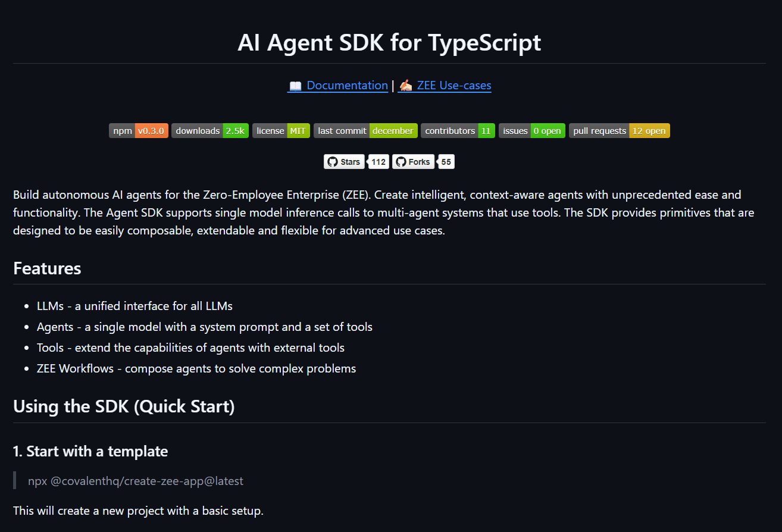Click the pull requests 12 open badge

click(x=619, y=130)
